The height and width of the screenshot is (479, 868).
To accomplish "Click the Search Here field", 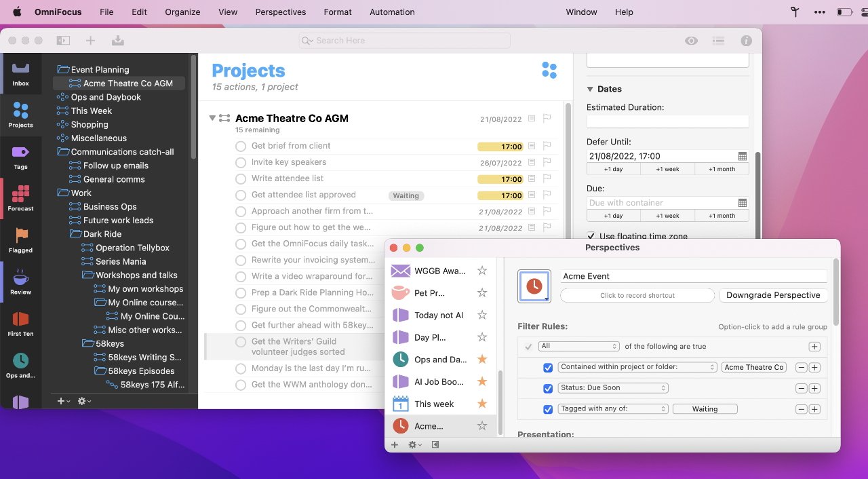I will click(x=405, y=41).
